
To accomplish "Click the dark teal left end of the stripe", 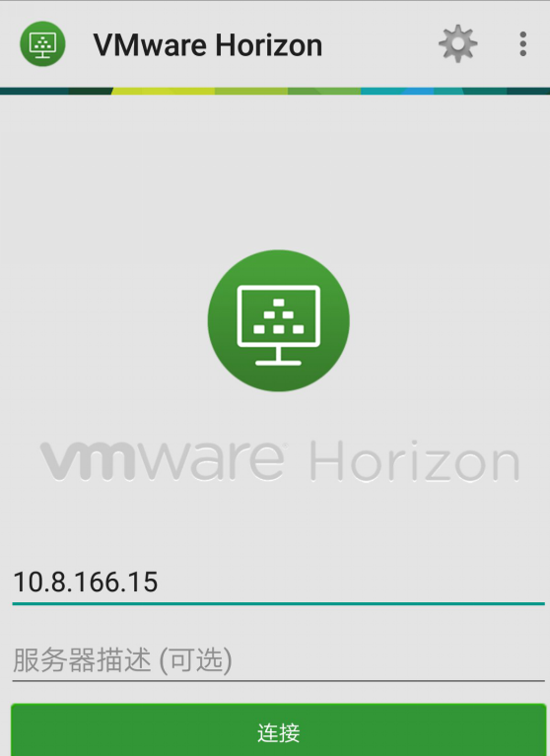I will click(34, 91).
